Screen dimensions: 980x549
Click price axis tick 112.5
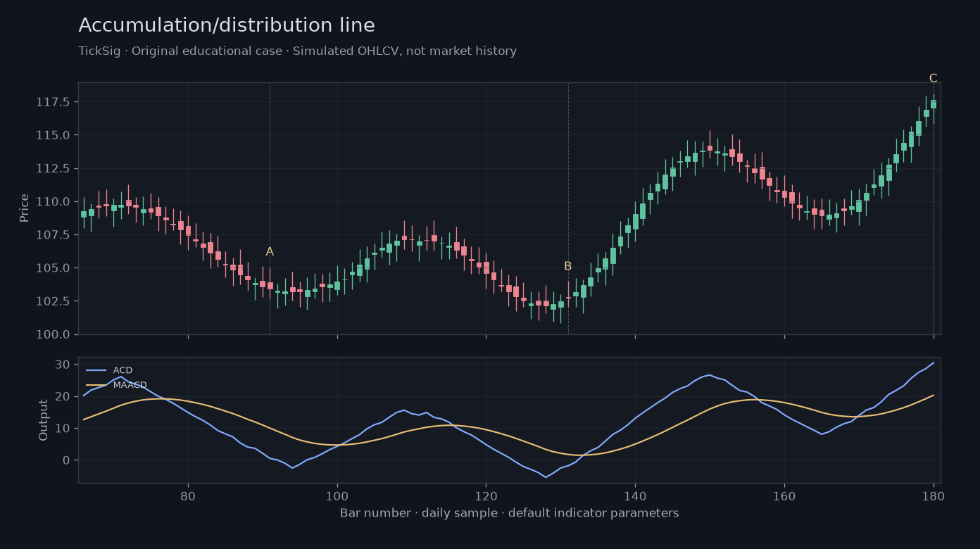(x=53, y=168)
